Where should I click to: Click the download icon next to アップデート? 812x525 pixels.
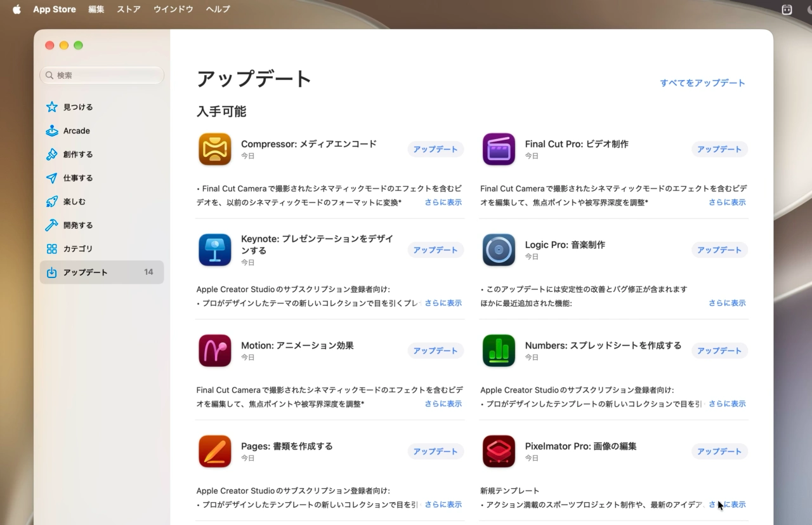pos(52,272)
